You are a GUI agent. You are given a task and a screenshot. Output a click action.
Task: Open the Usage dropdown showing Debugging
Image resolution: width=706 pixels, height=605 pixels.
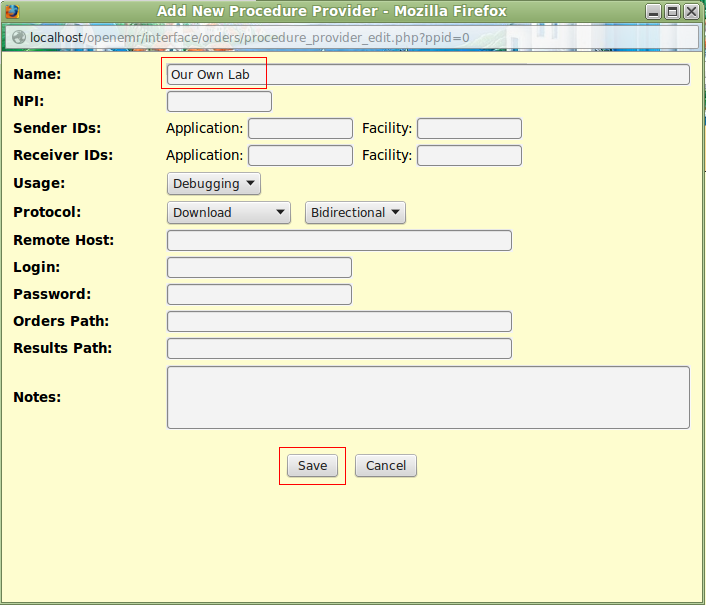pos(214,184)
